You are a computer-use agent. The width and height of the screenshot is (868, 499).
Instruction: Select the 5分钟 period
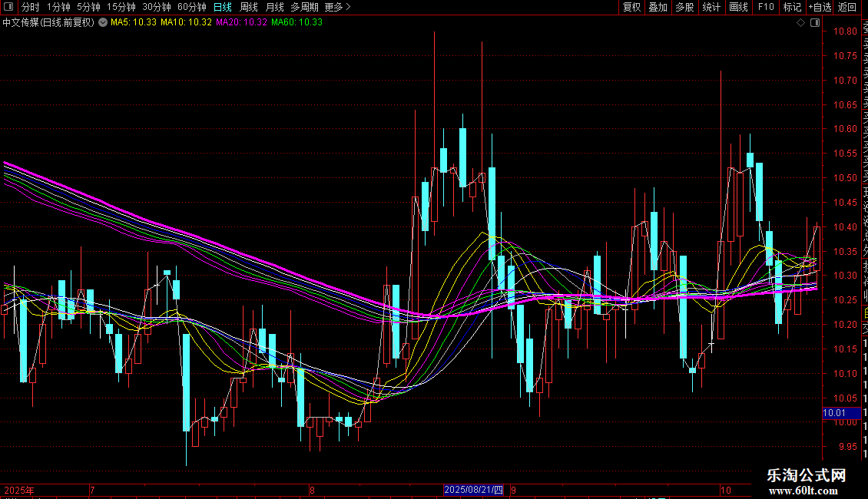point(88,7)
